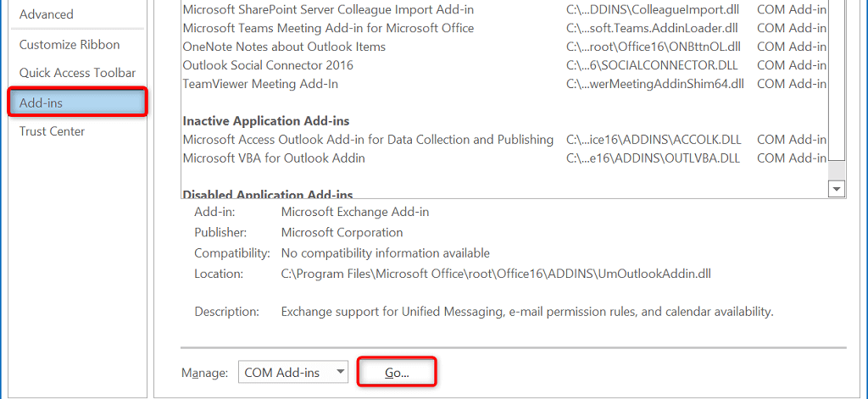Click the scrollbar down arrow
The image size is (868, 399).
point(837,189)
